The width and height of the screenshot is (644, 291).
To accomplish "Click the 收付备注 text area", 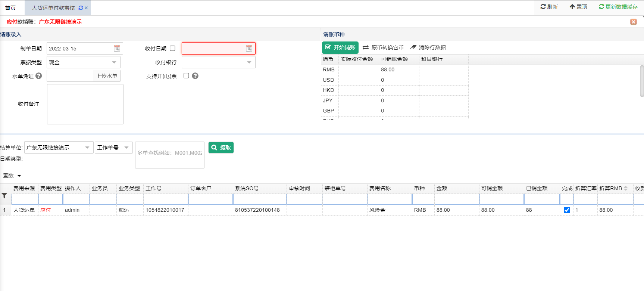I will [x=85, y=104].
